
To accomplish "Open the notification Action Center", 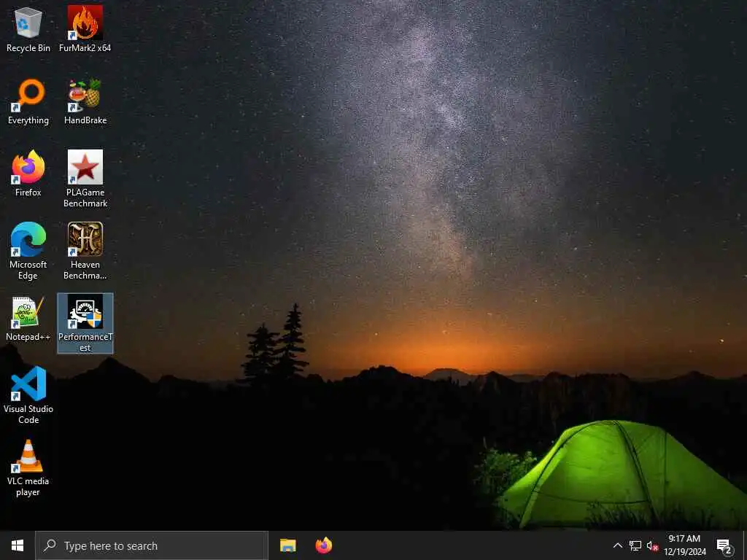I will [x=724, y=545].
